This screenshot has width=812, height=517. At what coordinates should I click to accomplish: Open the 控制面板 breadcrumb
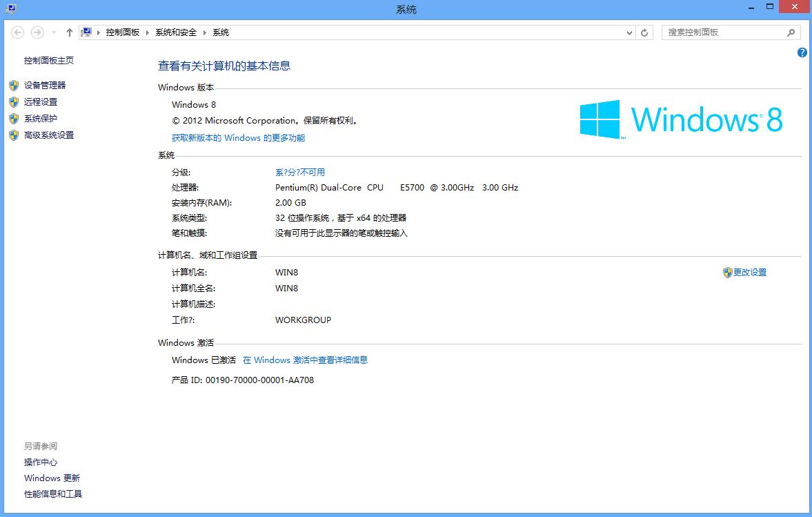pyautogui.click(x=123, y=32)
